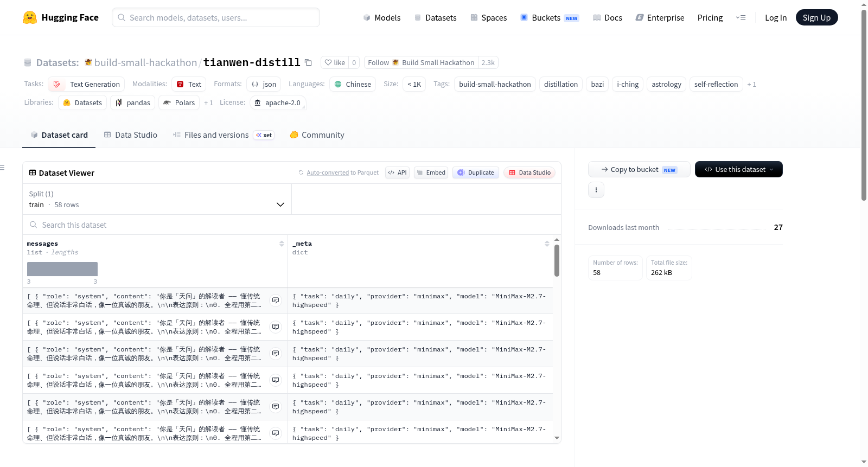The width and height of the screenshot is (868, 467).
Task: Open the navigation more-options menu icon
Action: point(741,17)
